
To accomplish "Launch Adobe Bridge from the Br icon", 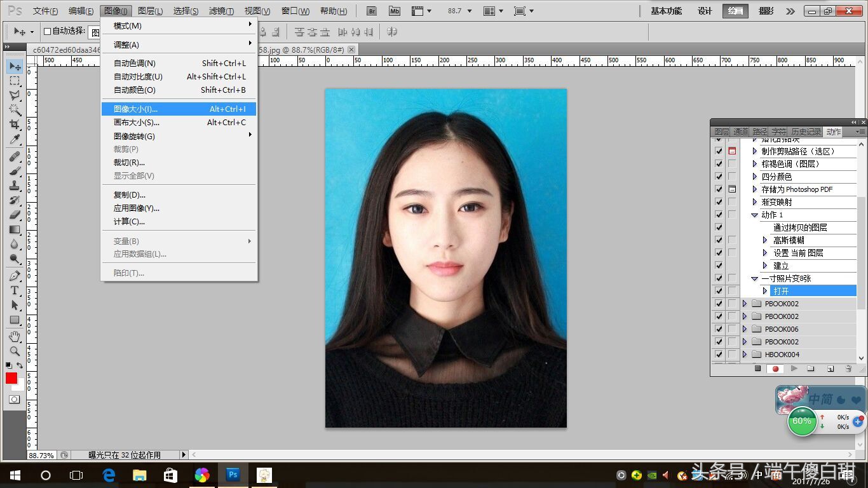I will point(372,11).
